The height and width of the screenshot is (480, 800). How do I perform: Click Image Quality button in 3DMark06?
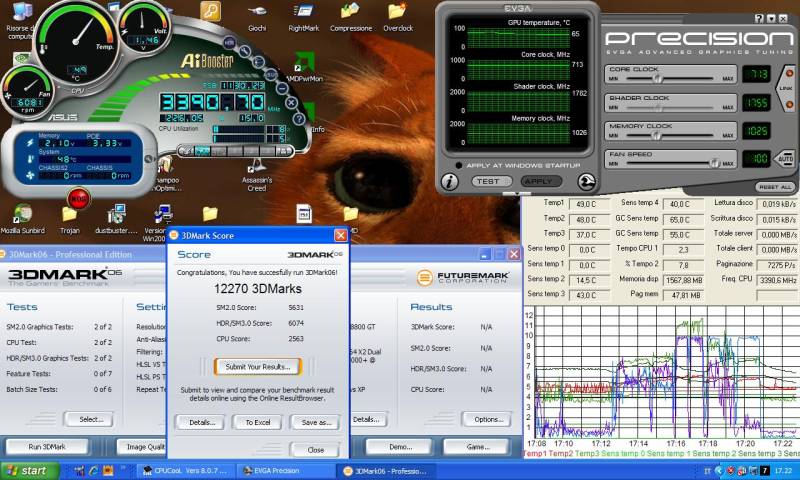coord(142,447)
